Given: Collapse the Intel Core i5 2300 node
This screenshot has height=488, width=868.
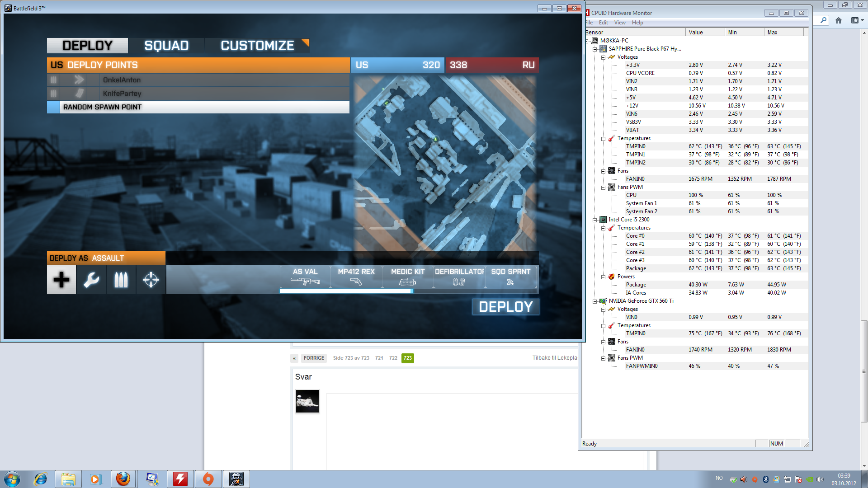Looking at the screenshot, I should click(595, 220).
